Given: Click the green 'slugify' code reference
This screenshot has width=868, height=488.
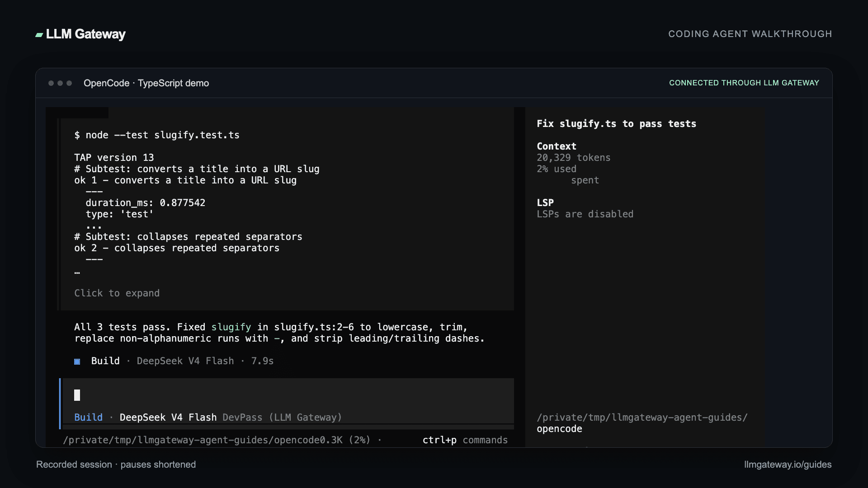Looking at the screenshot, I should point(231,327).
